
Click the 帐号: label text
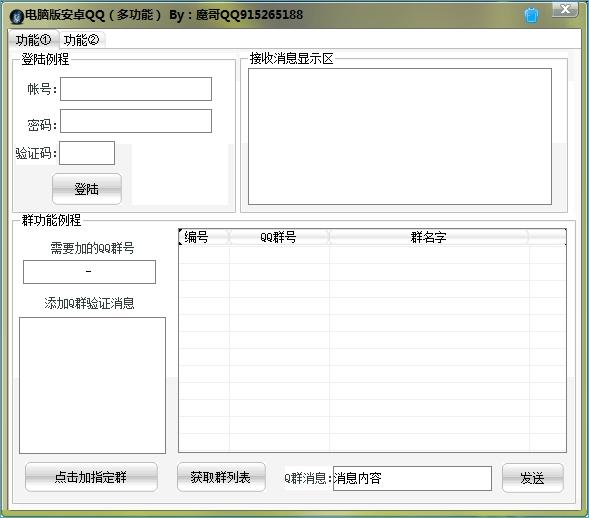(42, 89)
